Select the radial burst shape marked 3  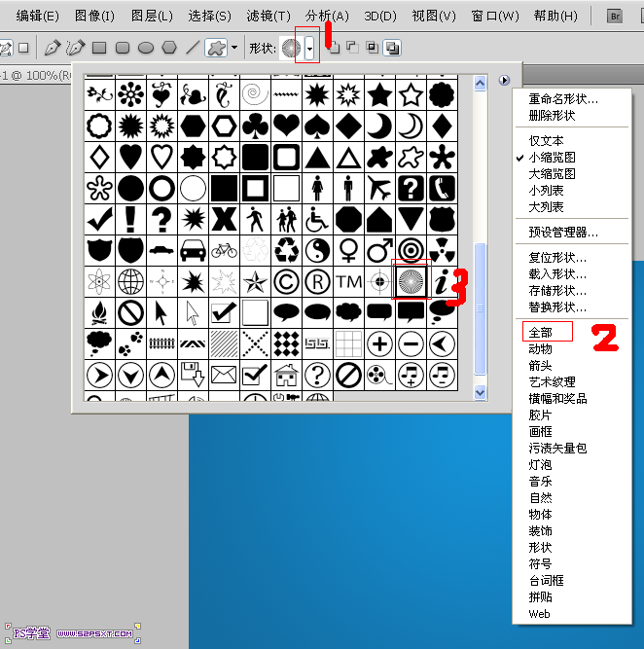[x=411, y=282]
